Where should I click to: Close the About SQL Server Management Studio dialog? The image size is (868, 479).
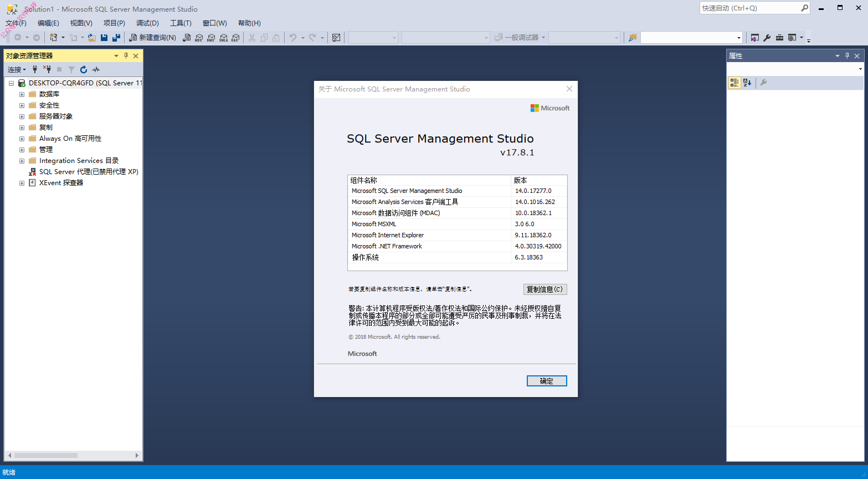click(569, 89)
